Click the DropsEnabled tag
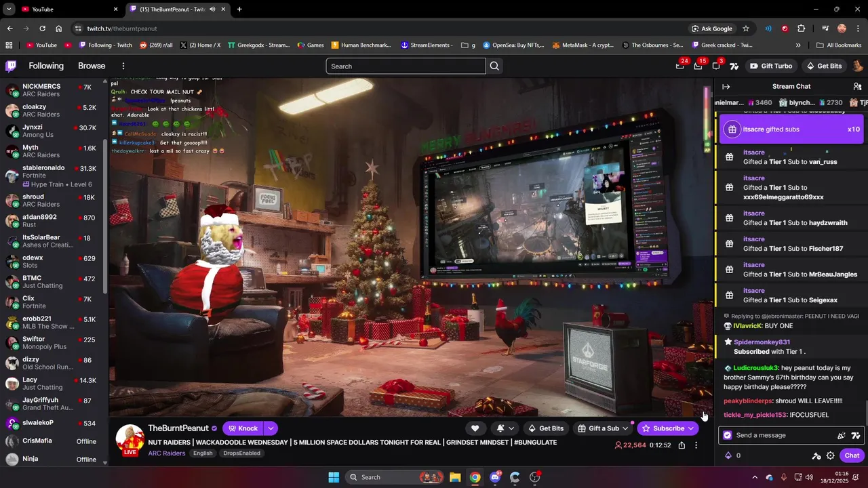 point(241,453)
